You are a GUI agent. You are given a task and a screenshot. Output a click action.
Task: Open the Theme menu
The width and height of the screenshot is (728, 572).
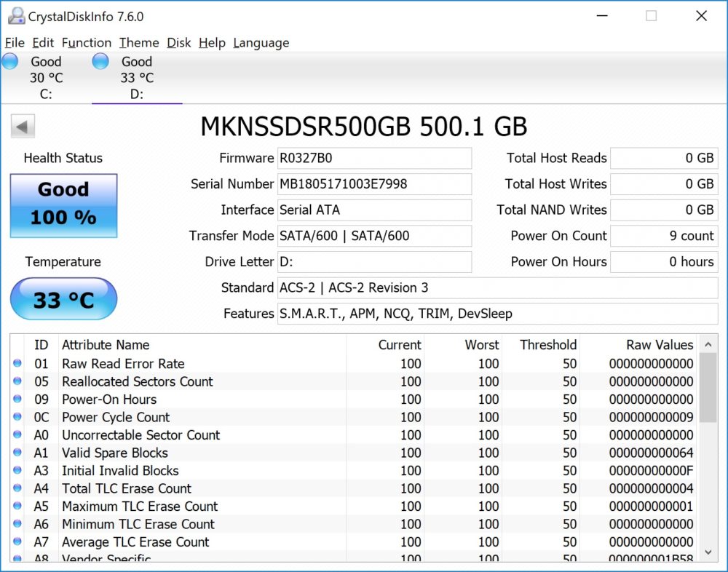pos(139,43)
